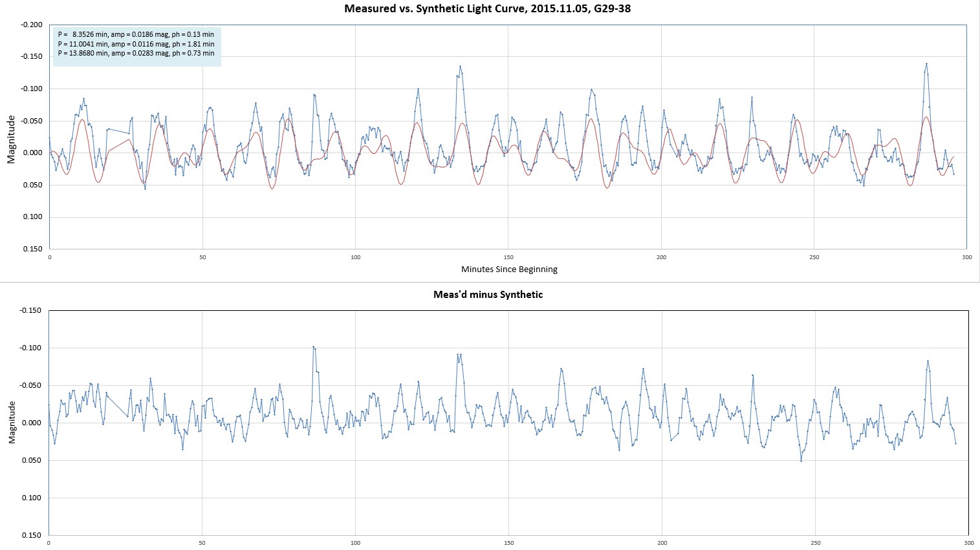Click the 'Minutes Since Beginning' axis label
Image resolution: width=980 pixels, height=550 pixels.
pos(509,269)
